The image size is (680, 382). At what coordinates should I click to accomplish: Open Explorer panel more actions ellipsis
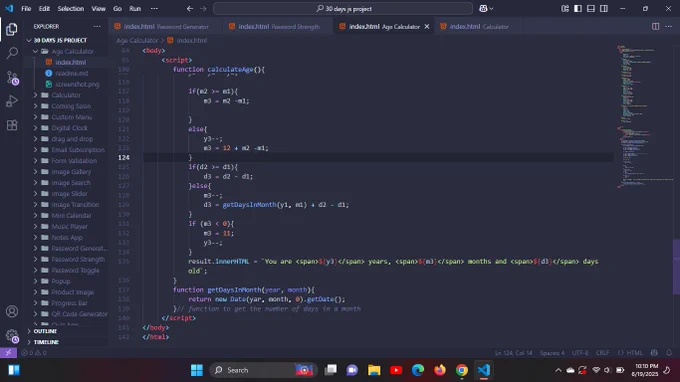[97, 26]
